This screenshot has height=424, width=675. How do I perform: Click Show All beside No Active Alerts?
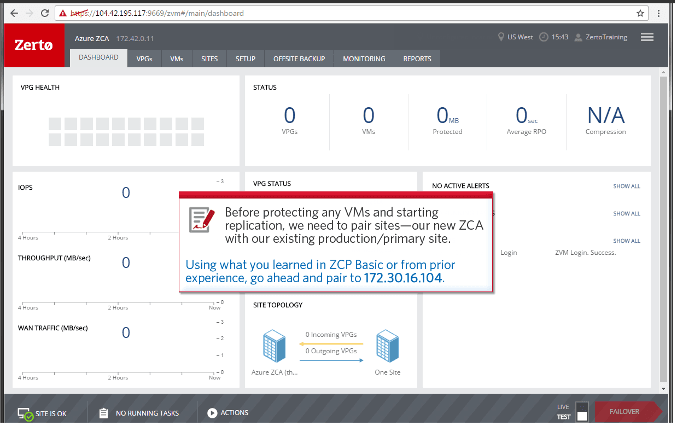(626, 186)
